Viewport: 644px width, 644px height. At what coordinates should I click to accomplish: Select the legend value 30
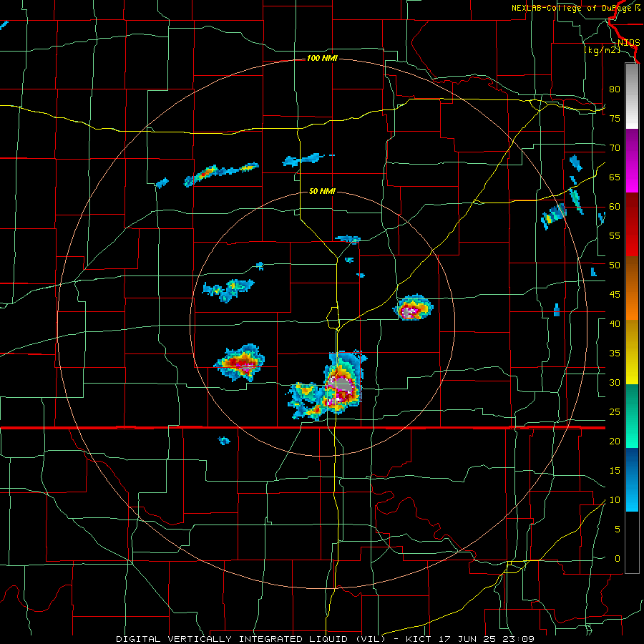pos(615,382)
